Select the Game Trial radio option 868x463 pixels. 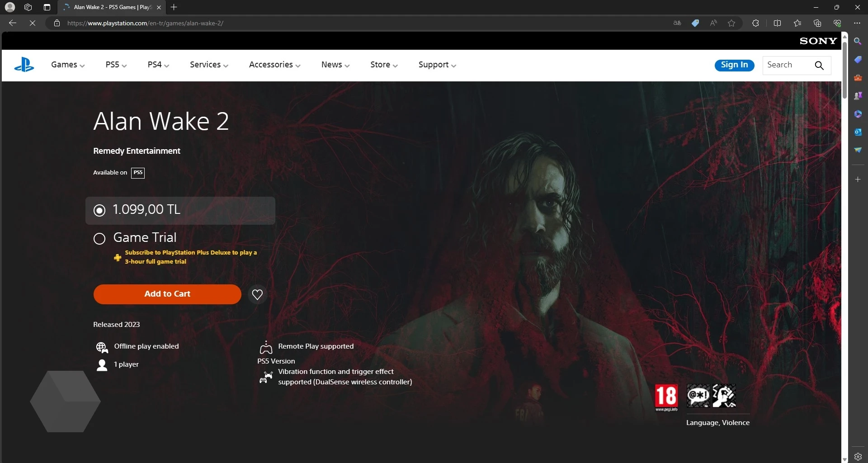(x=99, y=238)
